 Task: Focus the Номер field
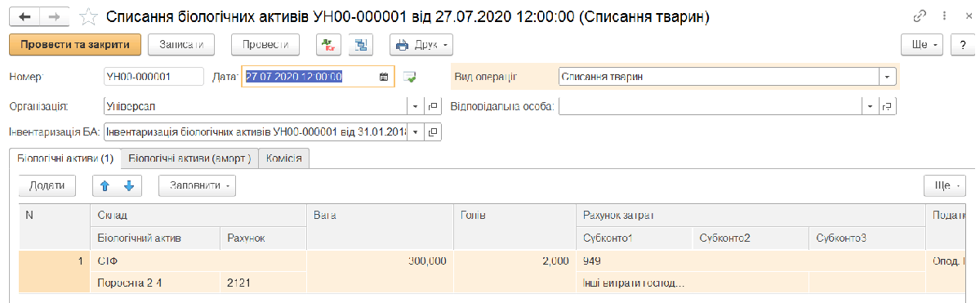click(x=154, y=77)
